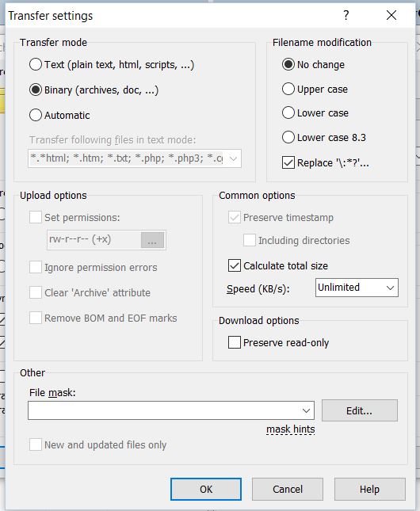Open the mask hints link
420x511 pixels.
[291, 429]
